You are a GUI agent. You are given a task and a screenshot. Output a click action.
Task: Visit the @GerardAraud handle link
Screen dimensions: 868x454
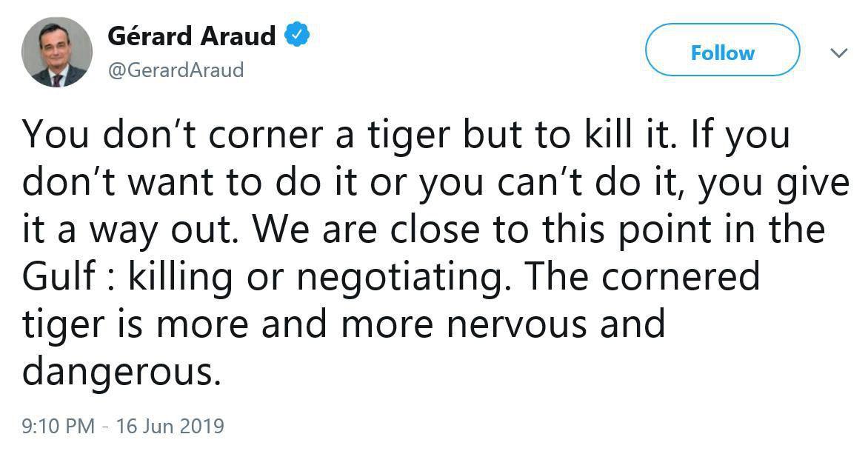tap(176, 70)
